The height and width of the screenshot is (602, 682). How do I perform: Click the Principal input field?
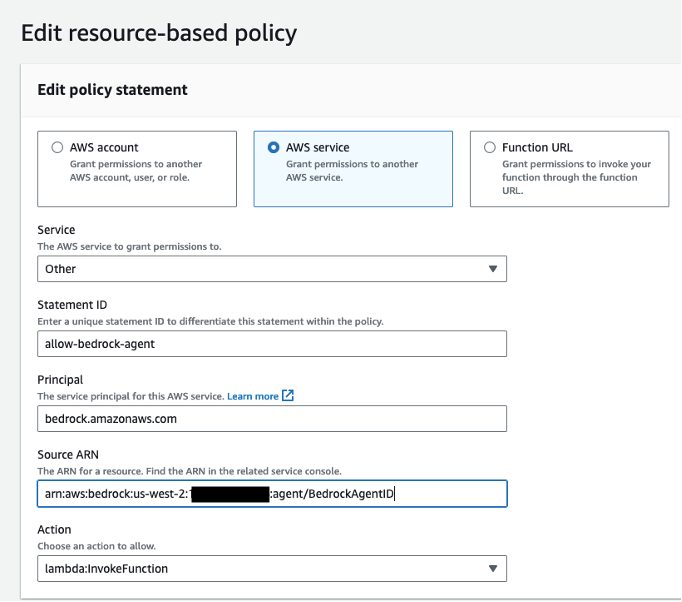click(272, 418)
